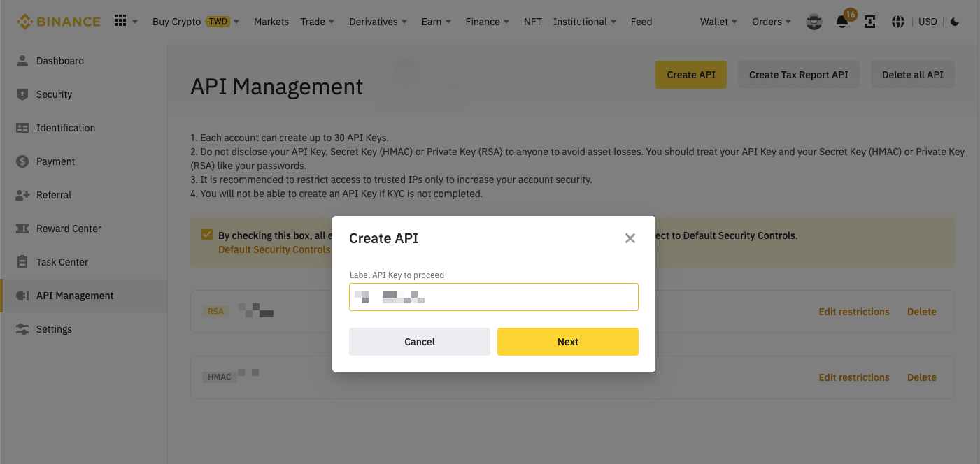Delete the HMAC API key
980x464 pixels.
pyautogui.click(x=921, y=377)
